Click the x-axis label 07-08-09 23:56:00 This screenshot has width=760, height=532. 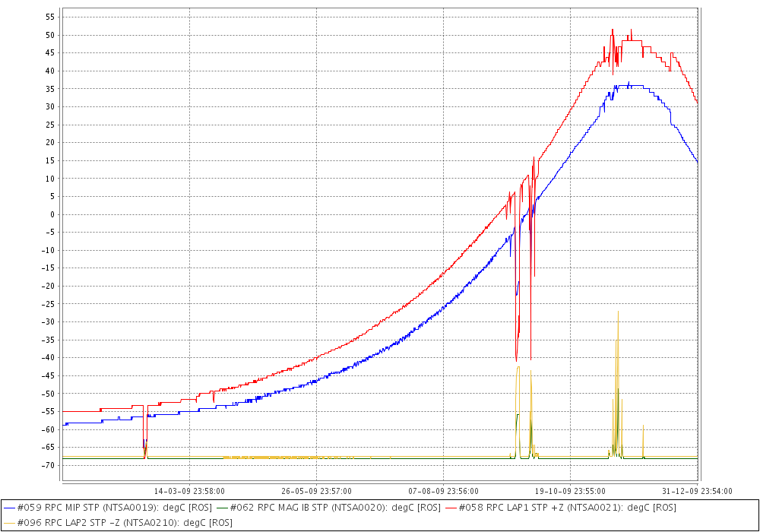coord(444,491)
